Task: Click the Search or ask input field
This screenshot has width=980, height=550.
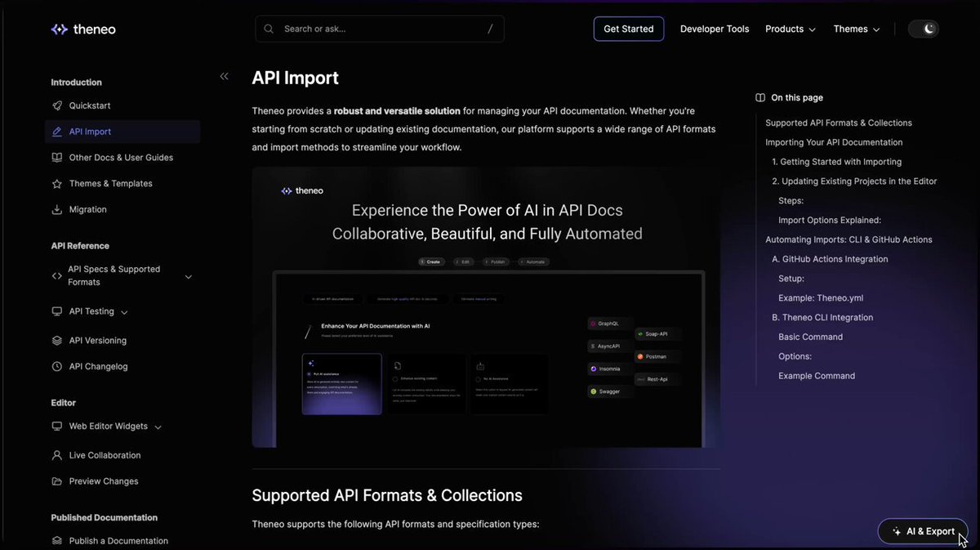Action: click(x=380, y=29)
